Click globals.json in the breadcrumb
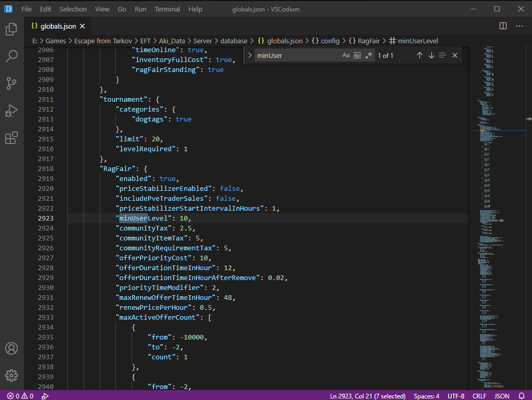The image size is (532, 400). pyautogui.click(x=280, y=41)
